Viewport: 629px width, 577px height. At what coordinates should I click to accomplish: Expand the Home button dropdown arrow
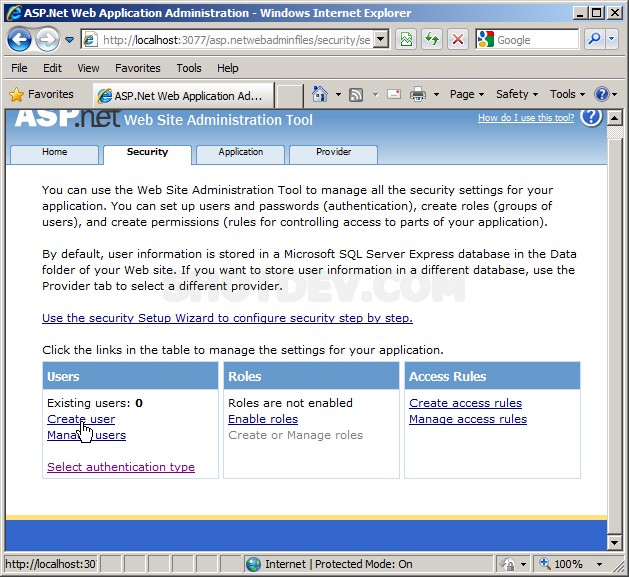[x=338, y=95]
